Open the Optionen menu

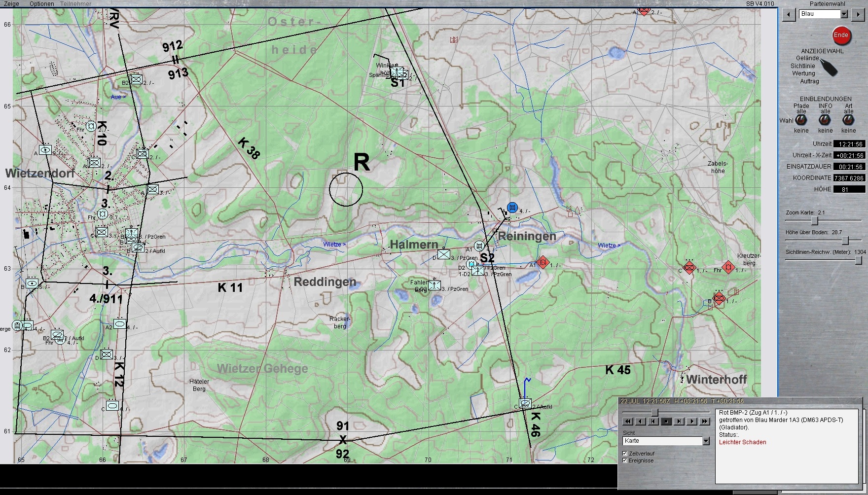click(42, 3)
